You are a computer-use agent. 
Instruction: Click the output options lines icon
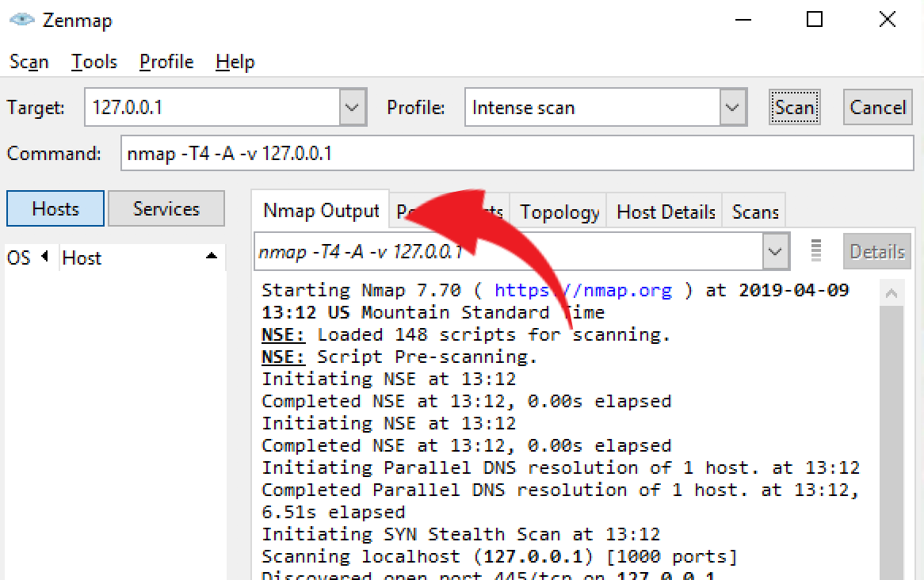point(816,251)
